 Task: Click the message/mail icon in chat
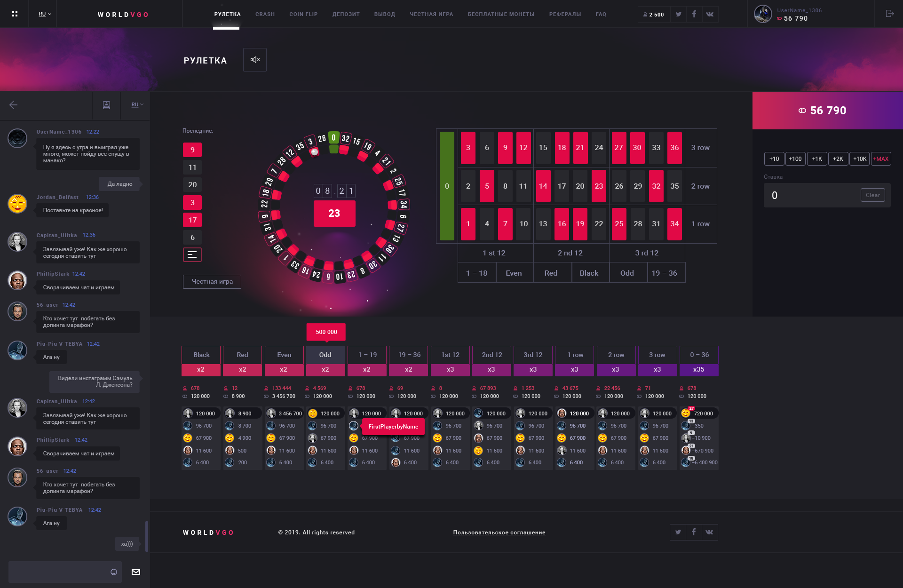(x=136, y=572)
